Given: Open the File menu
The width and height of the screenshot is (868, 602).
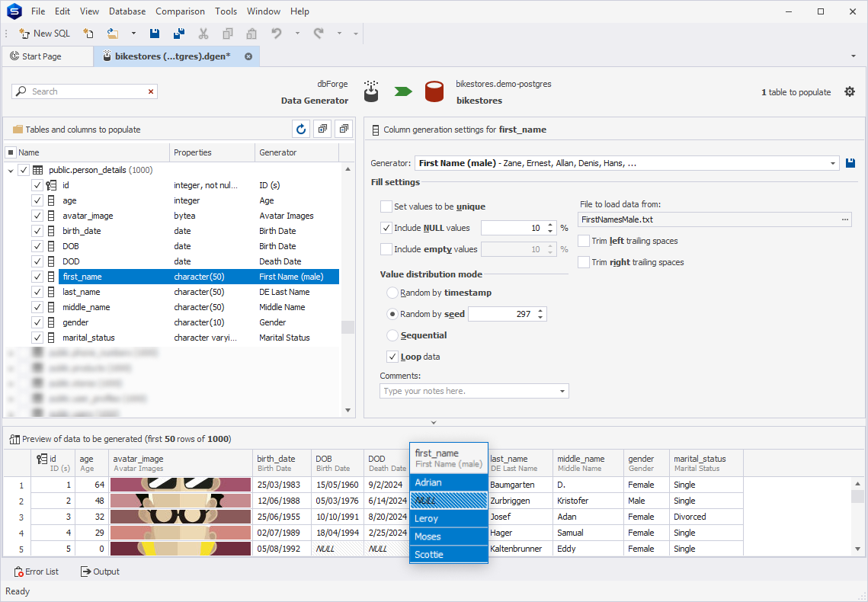Looking at the screenshot, I should pos(38,11).
